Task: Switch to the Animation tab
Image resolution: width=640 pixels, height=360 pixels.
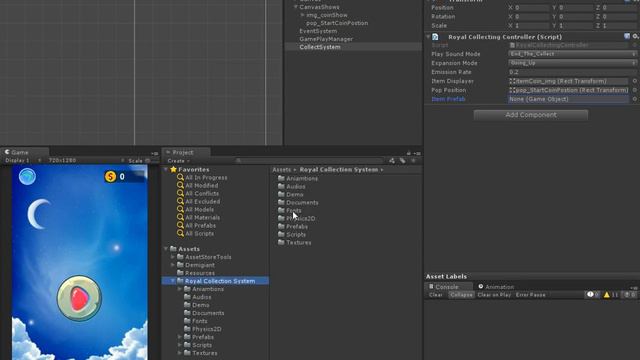Action: [x=496, y=287]
